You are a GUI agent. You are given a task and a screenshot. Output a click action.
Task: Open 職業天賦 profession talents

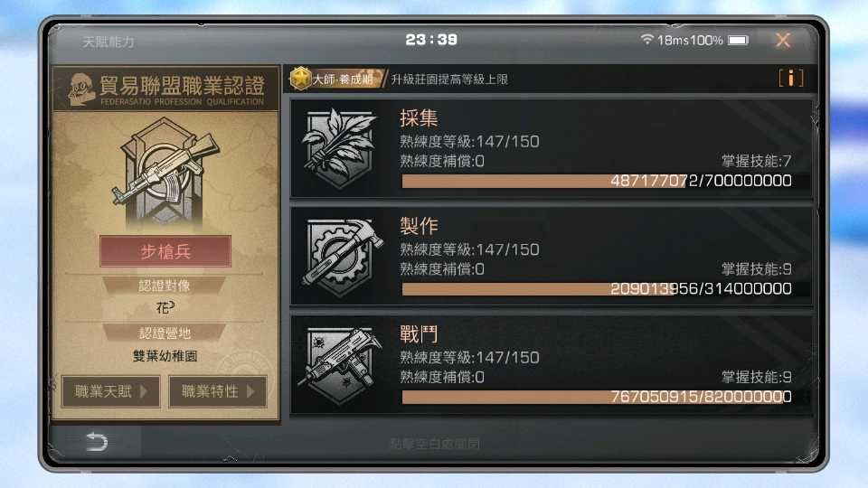(x=110, y=391)
